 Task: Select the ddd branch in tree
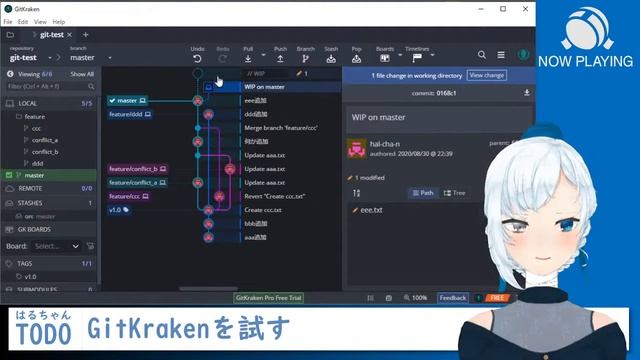click(x=38, y=164)
